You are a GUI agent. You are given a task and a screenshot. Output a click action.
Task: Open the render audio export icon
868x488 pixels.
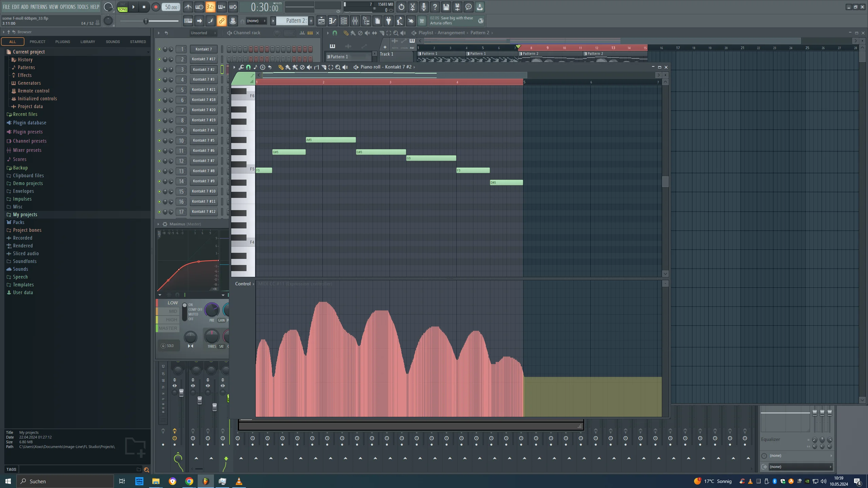point(457,7)
